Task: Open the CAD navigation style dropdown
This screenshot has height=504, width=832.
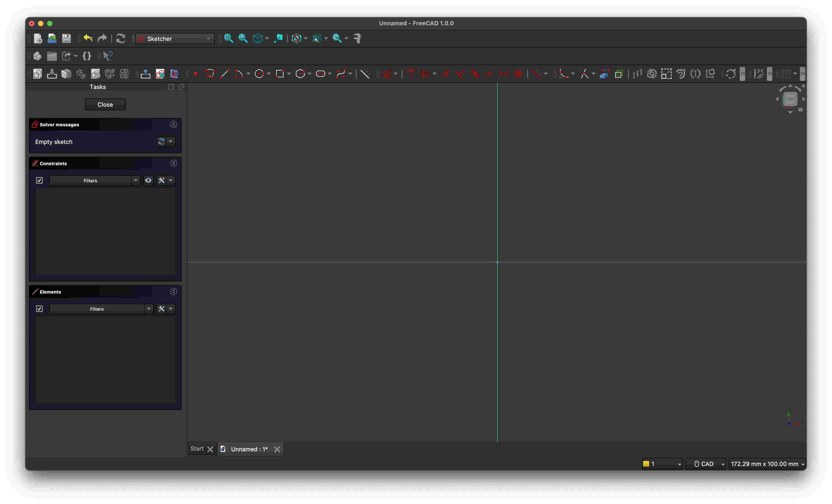Action: tap(706, 464)
